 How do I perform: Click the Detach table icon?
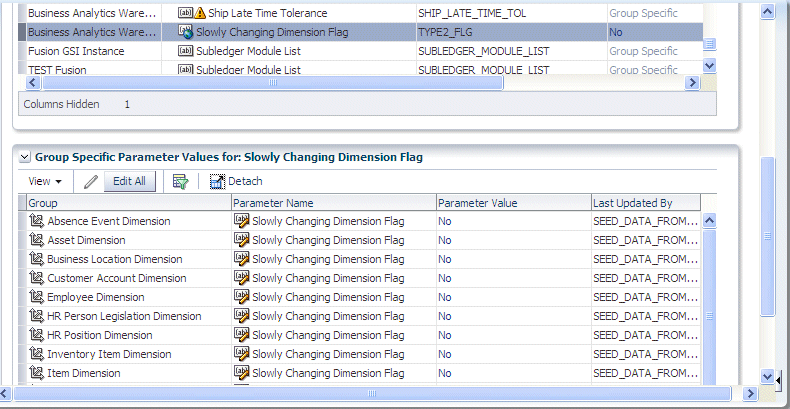tap(217, 182)
